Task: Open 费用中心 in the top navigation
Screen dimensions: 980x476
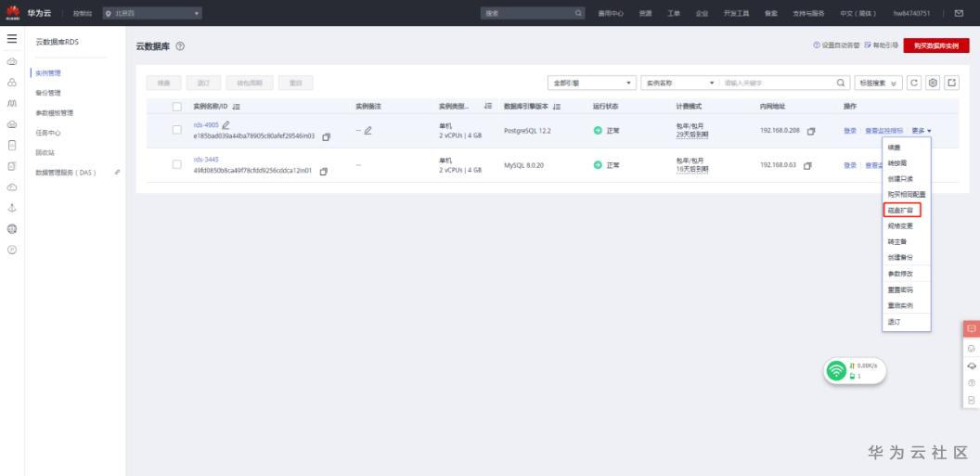Action: click(611, 13)
